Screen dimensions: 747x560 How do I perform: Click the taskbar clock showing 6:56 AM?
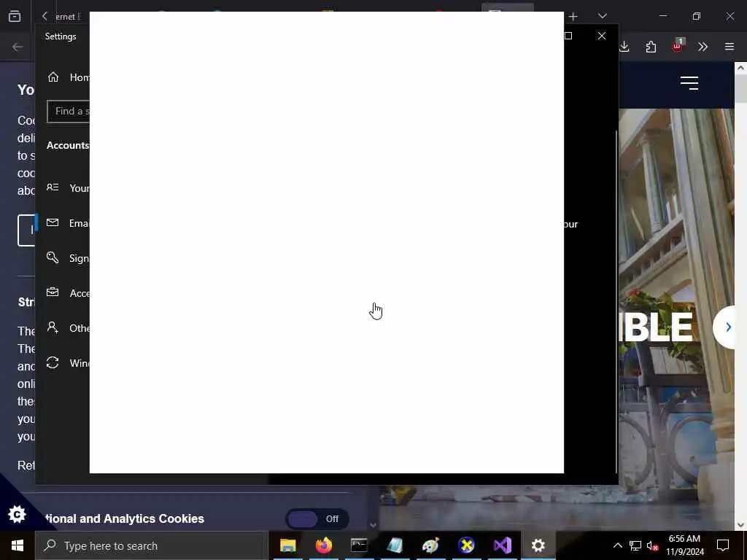pyautogui.click(x=684, y=545)
